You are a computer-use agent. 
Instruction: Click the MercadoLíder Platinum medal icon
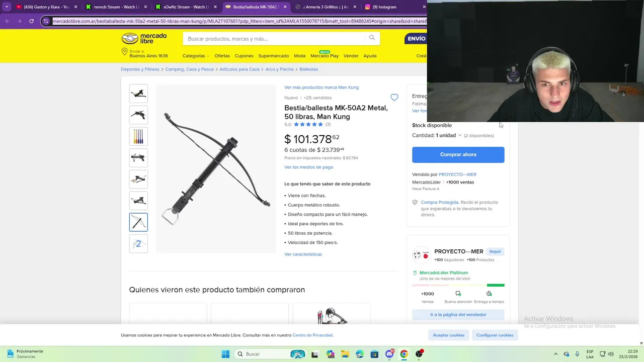415,273
